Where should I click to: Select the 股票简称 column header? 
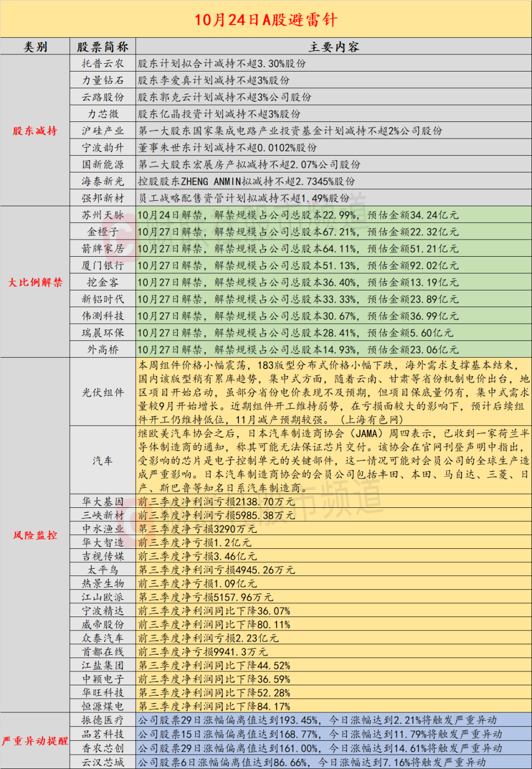[103, 47]
